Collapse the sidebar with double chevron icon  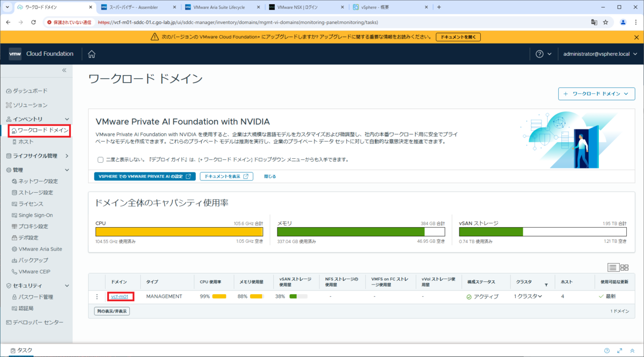pyautogui.click(x=64, y=70)
